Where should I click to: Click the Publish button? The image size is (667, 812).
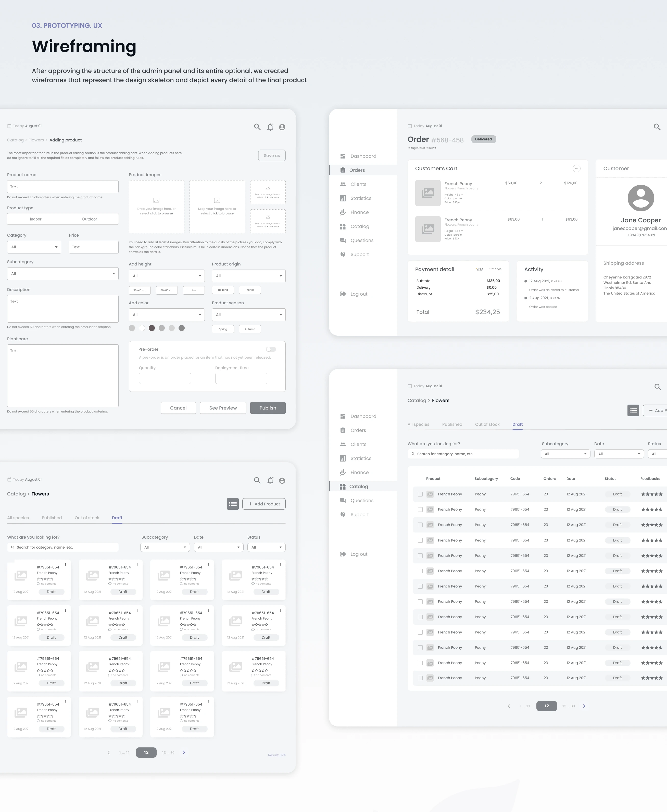pos(268,408)
